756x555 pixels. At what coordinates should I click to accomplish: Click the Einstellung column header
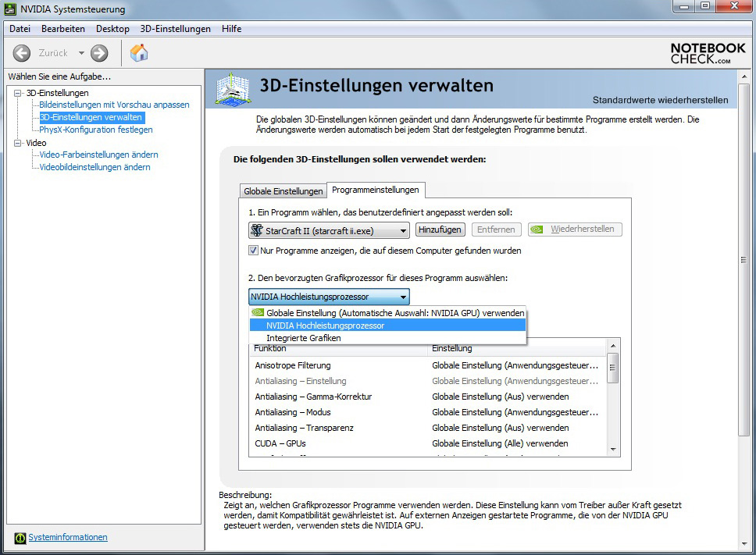pyautogui.click(x=516, y=348)
